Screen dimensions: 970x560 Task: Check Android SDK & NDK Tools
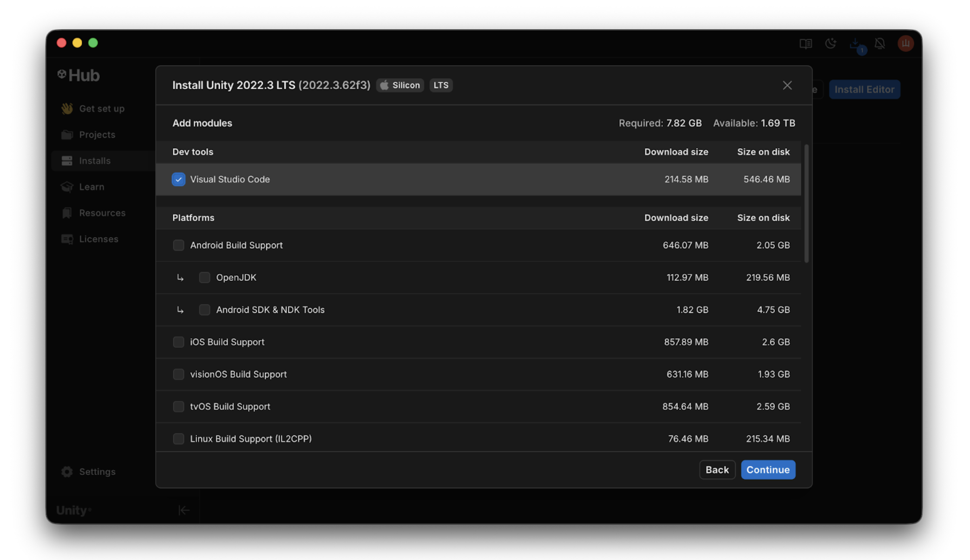[204, 310]
